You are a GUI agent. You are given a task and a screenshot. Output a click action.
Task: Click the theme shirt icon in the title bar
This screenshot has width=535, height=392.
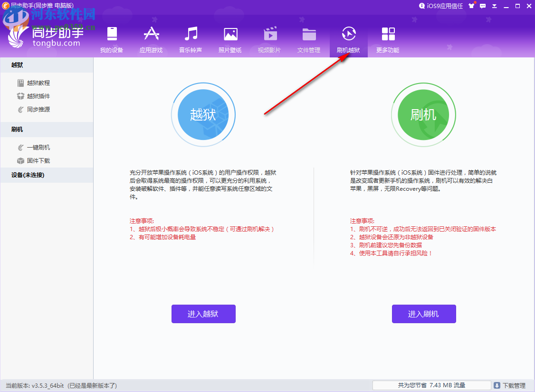[470, 6]
